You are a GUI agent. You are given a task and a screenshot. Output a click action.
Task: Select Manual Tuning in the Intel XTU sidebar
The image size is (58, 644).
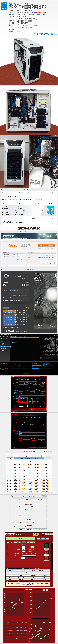coord(4,339)
